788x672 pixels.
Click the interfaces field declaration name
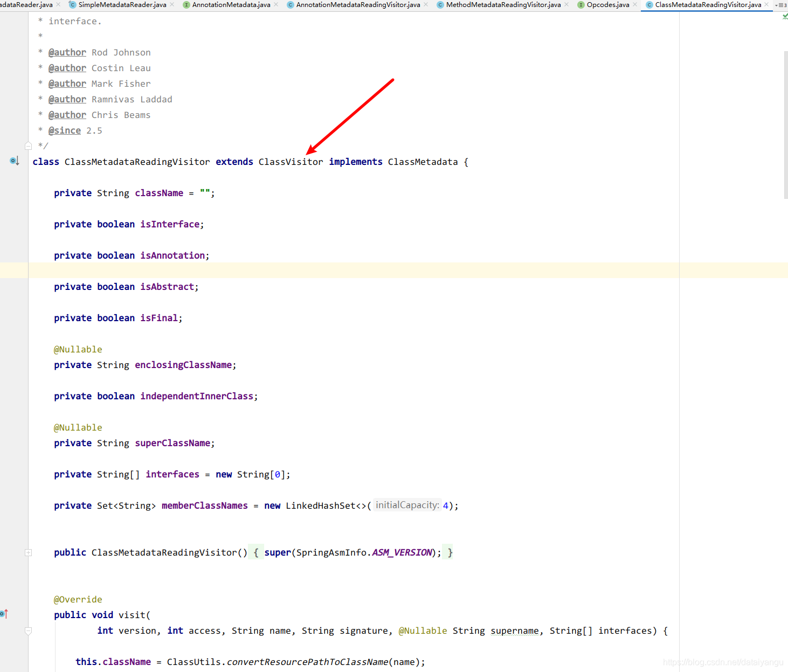click(172, 474)
